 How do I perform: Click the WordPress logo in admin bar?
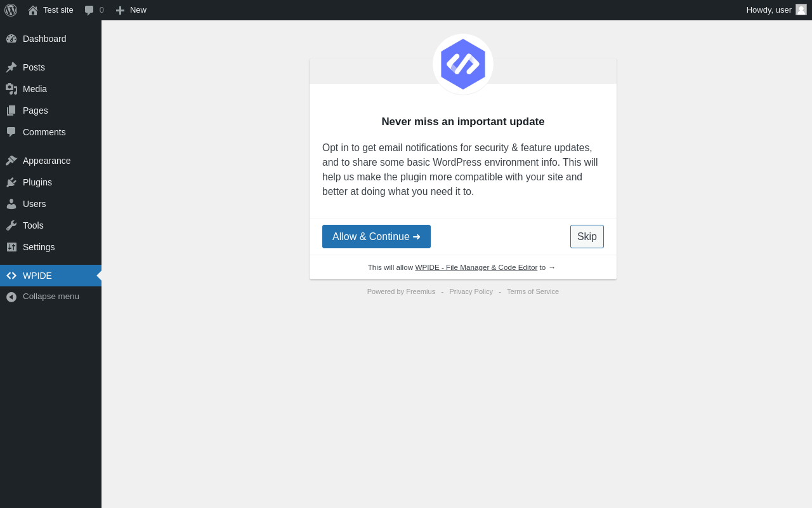[x=11, y=10]
